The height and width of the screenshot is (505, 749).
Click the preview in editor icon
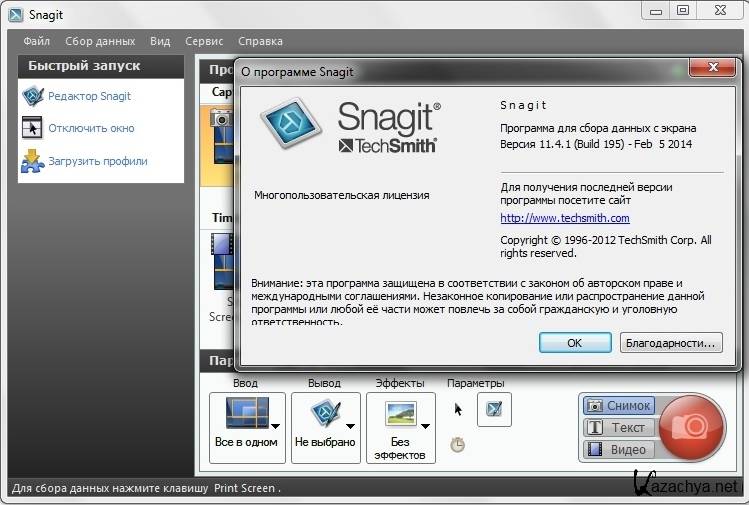point(494,409)
